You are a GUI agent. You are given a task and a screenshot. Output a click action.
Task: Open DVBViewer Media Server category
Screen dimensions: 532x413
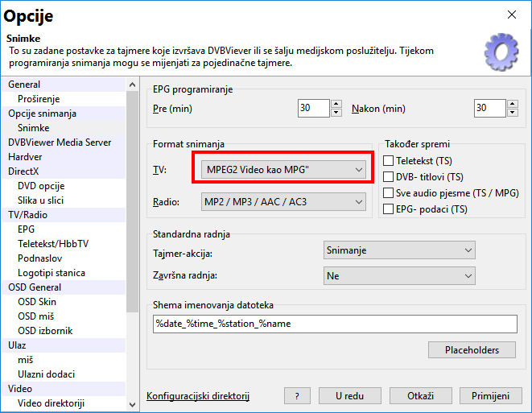(x=60, y=142)
